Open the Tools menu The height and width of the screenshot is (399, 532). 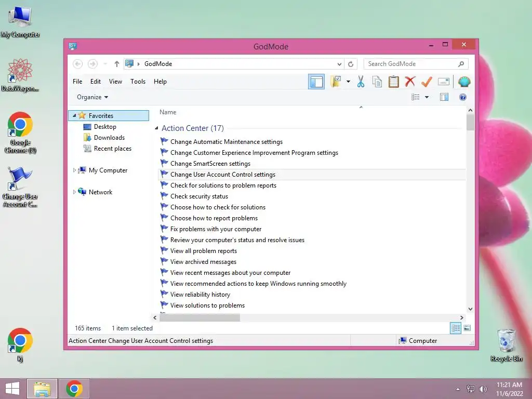(138, 82)
